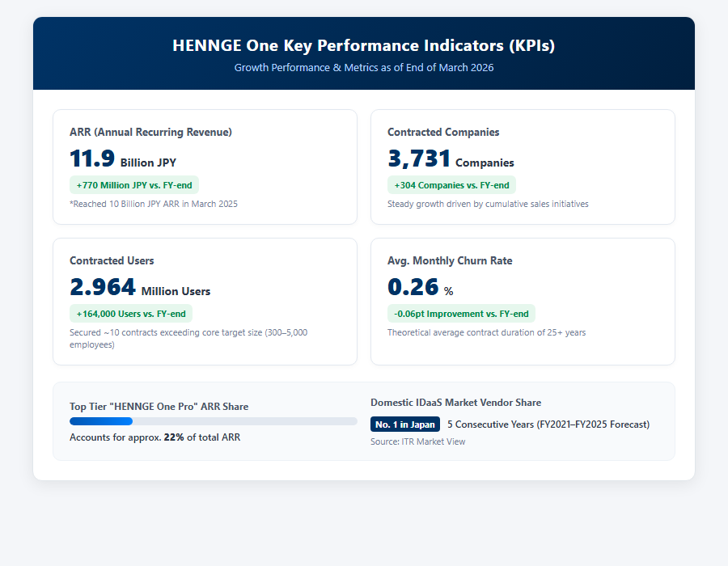Screen dimensions: 728x566
Task: Select the 11.9 ARR value
Action: click(92, 158)
